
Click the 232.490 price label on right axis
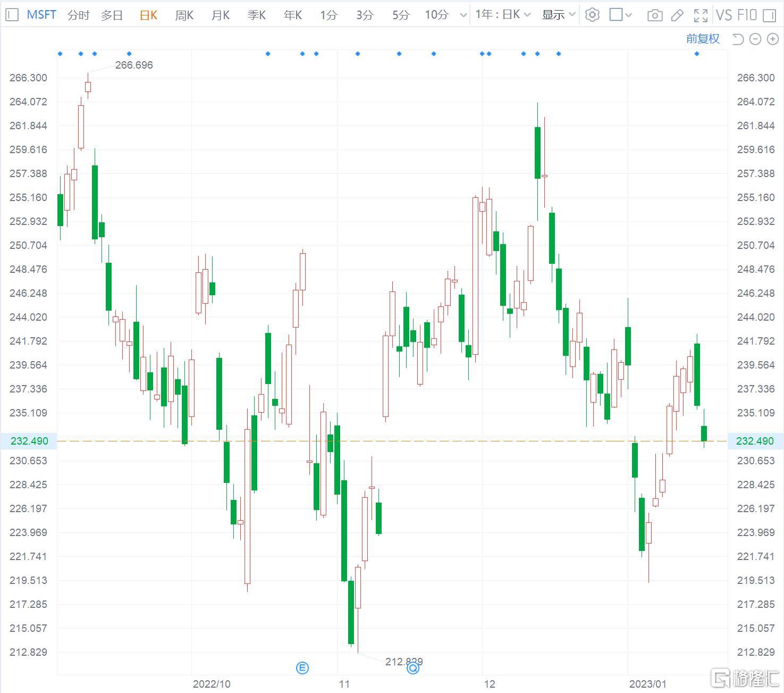point(755,441)
